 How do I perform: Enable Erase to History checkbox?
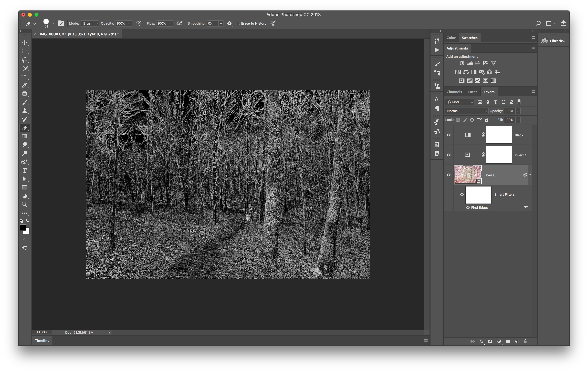pyautogui.click(x=238, y=23)
